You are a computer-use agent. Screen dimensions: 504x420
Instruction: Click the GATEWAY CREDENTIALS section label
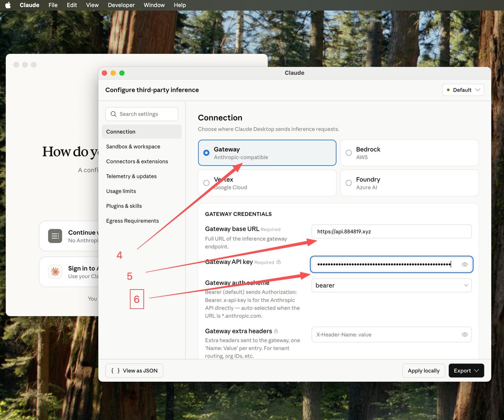238,214
